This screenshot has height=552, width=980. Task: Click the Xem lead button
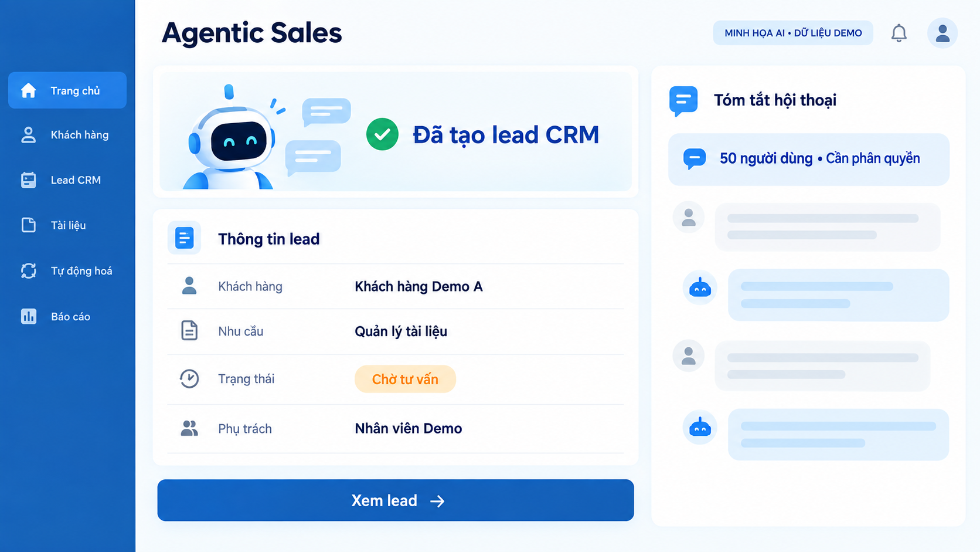[396, 500]
